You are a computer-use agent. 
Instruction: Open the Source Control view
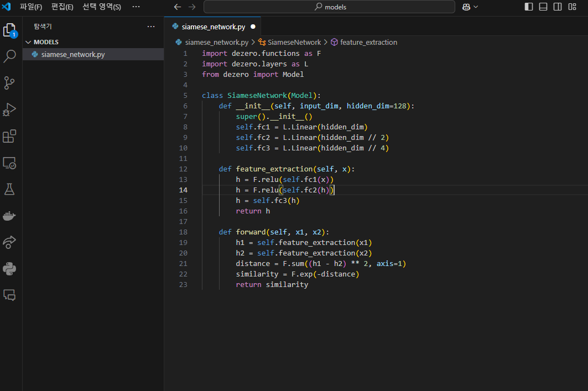[x=10, y=83]
